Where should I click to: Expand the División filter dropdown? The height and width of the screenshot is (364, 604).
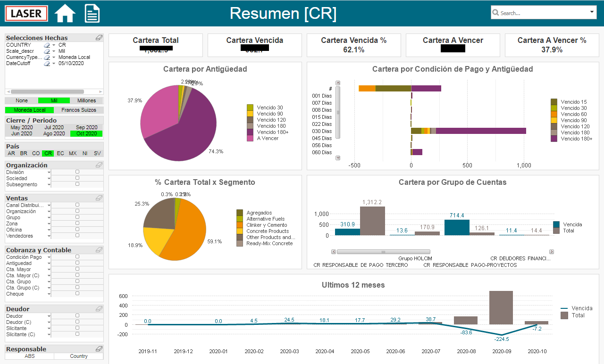point(49,173)
